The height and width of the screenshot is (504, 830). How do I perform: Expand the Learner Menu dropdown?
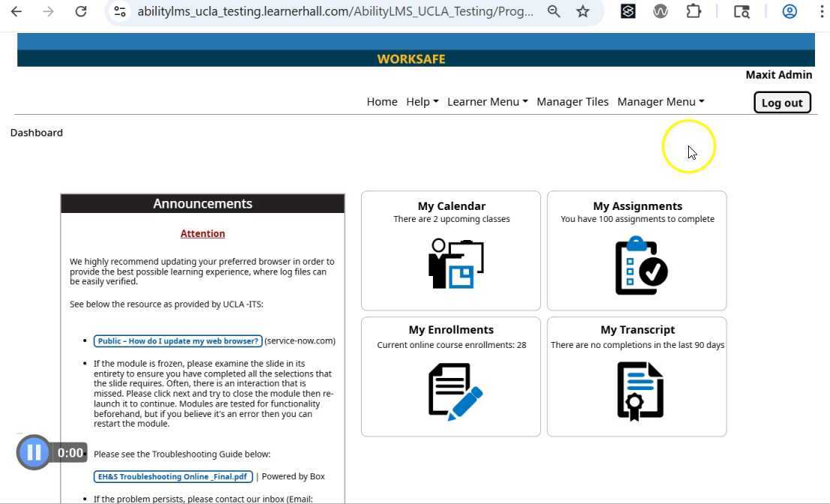click(488, 101)
